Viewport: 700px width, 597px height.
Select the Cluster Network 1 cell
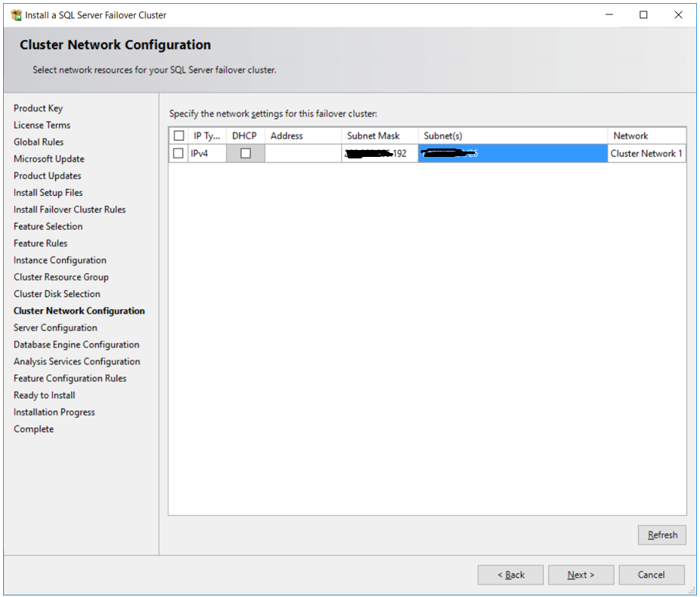click(646, 153)
